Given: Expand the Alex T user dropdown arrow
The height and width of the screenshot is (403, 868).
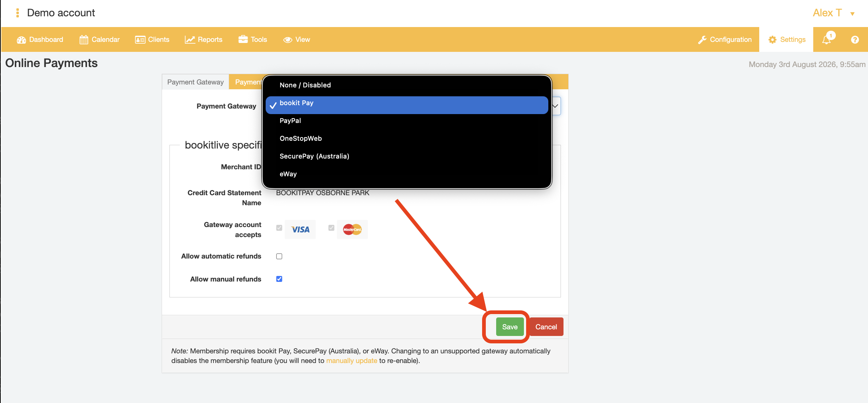Looking at the screenshot, I should pos(852,14).
